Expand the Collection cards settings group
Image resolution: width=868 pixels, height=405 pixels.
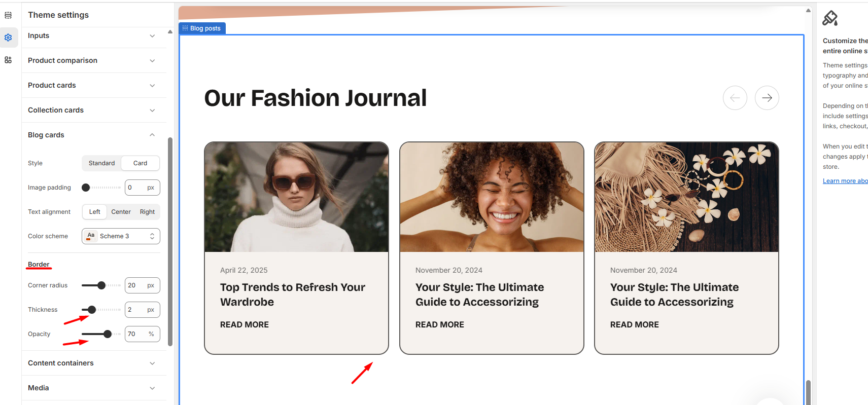point(94,110)
